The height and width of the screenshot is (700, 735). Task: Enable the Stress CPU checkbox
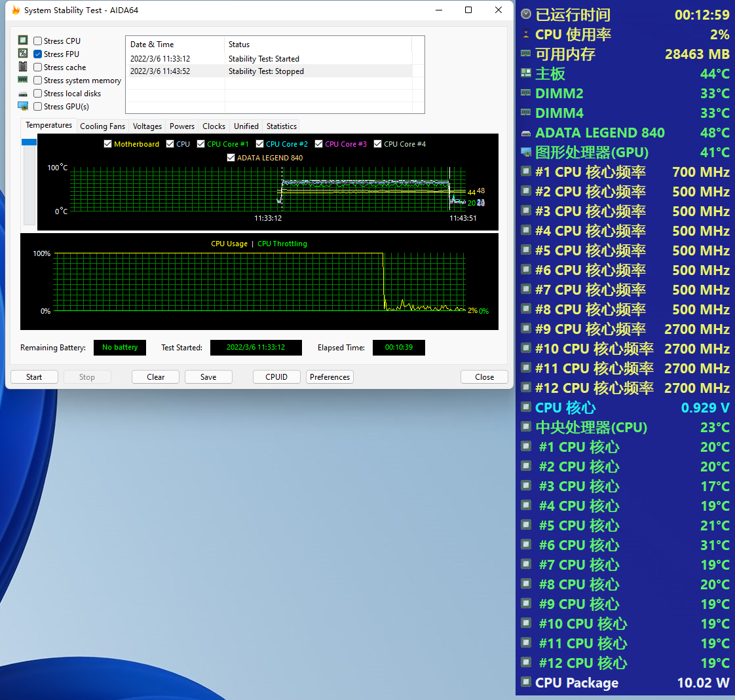click(38, 41)
